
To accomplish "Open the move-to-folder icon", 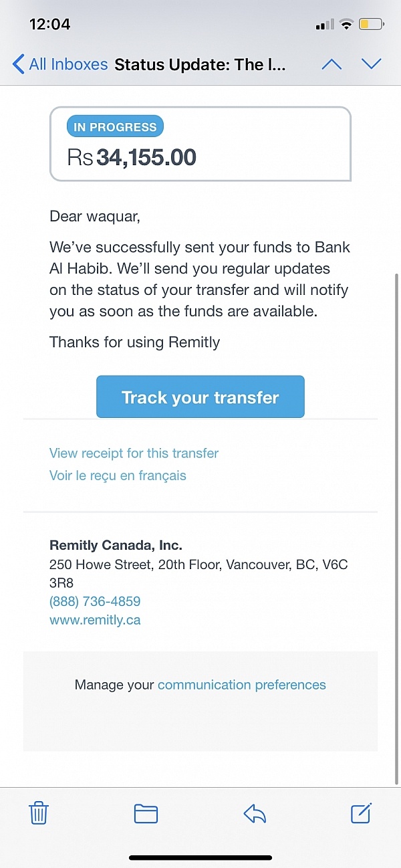I will pyautogui.click(x=146, y=813).
